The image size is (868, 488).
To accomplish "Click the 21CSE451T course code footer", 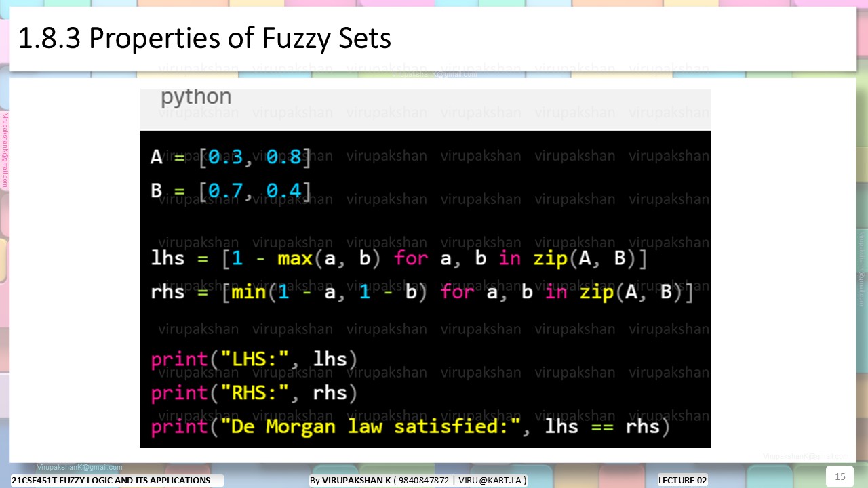I will (111, 481).
